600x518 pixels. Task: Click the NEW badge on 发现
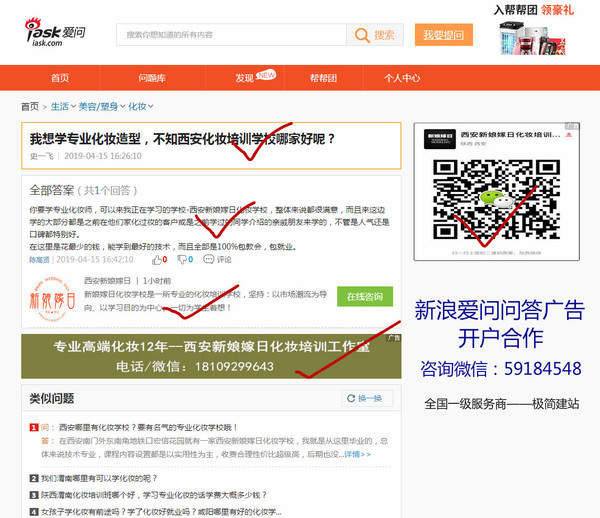266,74
